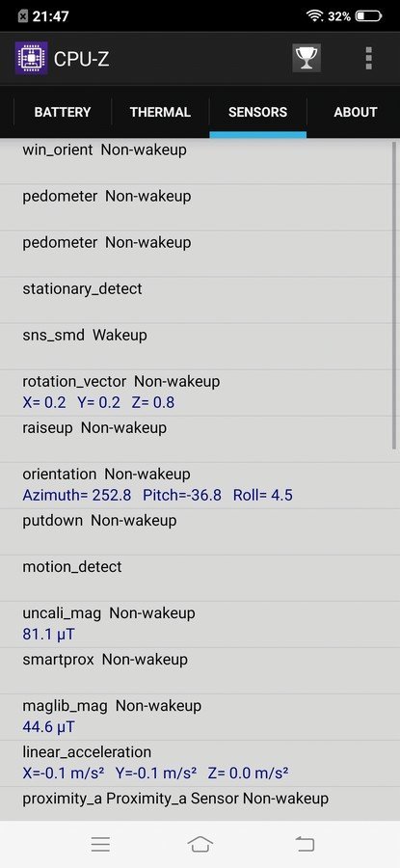Tap the Android home navigation icon
This screenshot has width=400, height=868.
pyautogui.click(x=200, y=844)
